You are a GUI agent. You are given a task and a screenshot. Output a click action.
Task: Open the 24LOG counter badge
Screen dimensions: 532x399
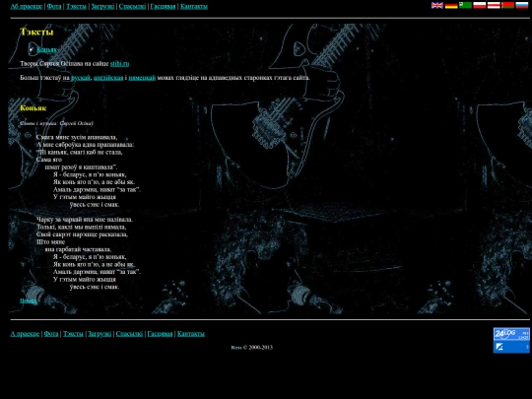(x=511, y=334)
